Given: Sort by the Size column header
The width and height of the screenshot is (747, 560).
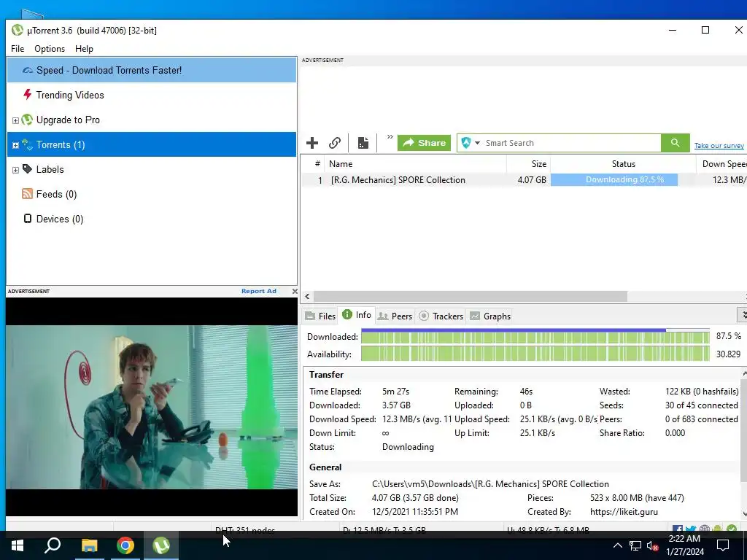Looking at the screenshot, I should (x=528, y=164).
